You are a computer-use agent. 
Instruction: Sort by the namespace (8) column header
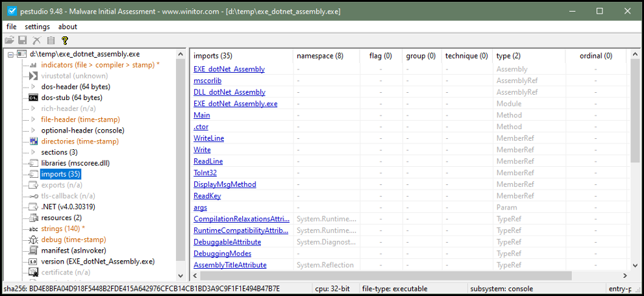[x=326, y=56]
